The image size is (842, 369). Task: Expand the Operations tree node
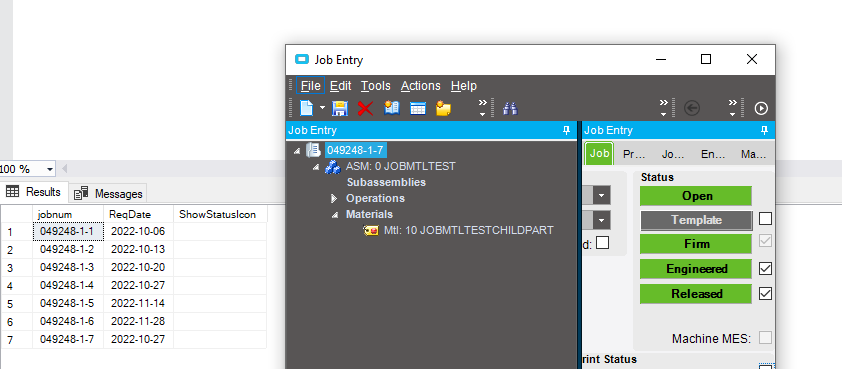coord(334,198)
